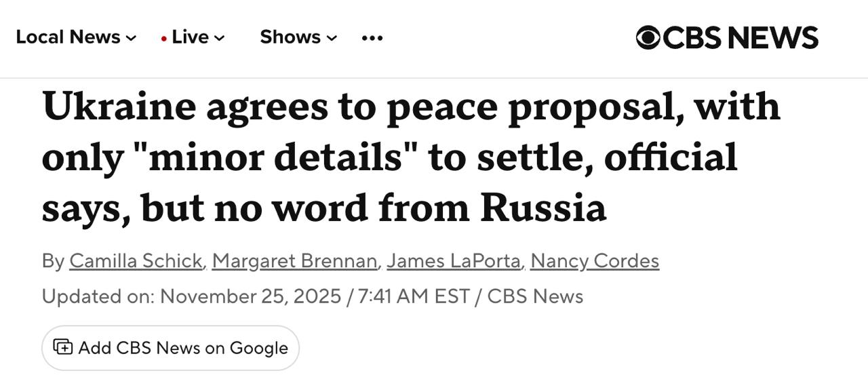Select the Live menu label
The height and width of the screenshot is (390, 868).
click(x=190, y=37)
